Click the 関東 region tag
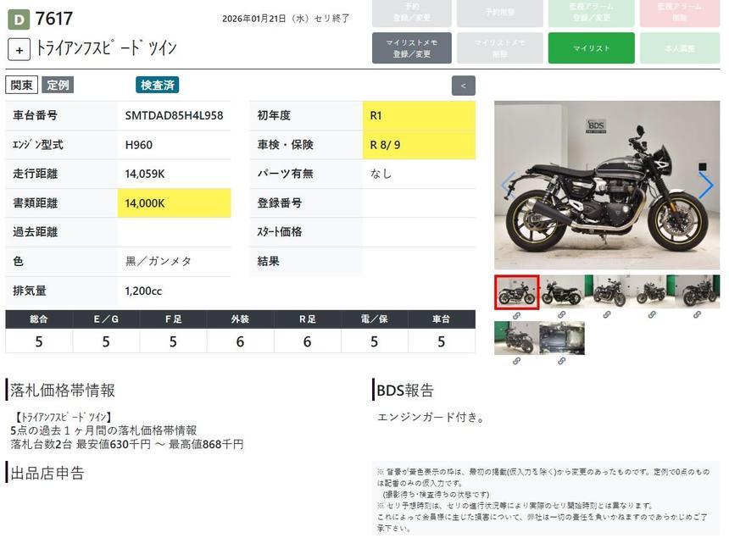This screenshot has height=560, width=729. (21, 85)
